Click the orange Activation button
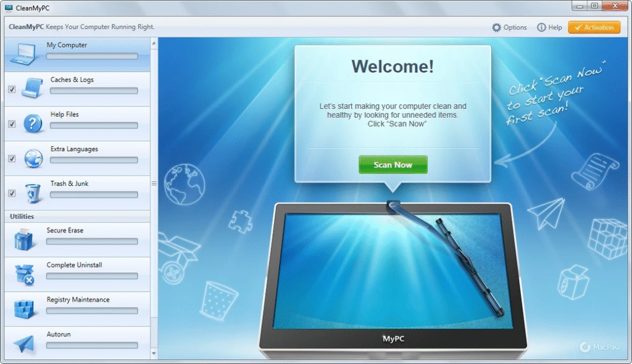Screen dimensions: 632x364 (x=594, y=27)
